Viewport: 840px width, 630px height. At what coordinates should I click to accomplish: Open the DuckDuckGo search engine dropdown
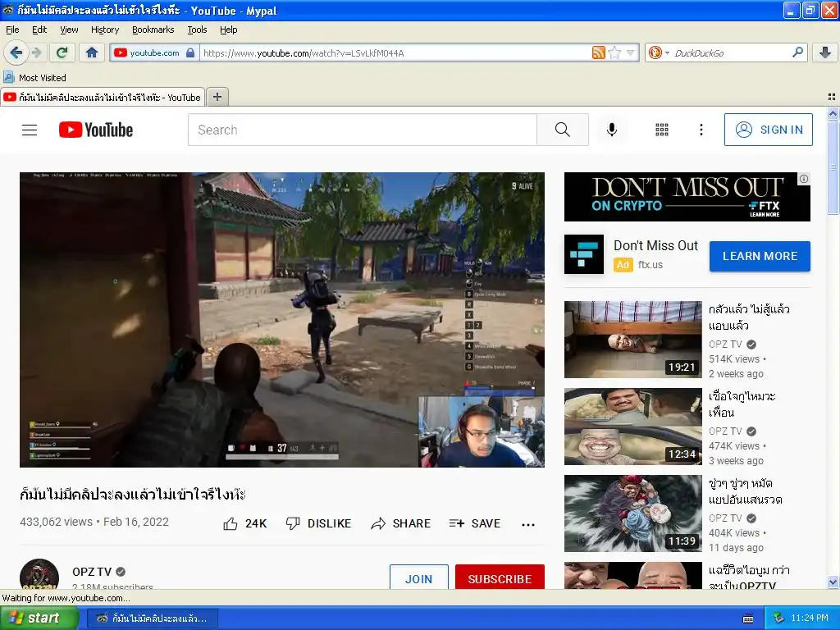[659, 52]
